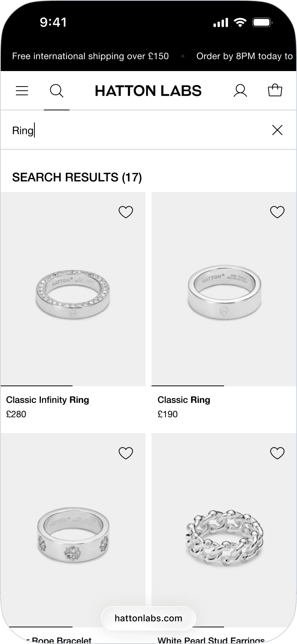Clear the search with the X icon
This screenshot has height=644, width=297.
click(277, 130)
